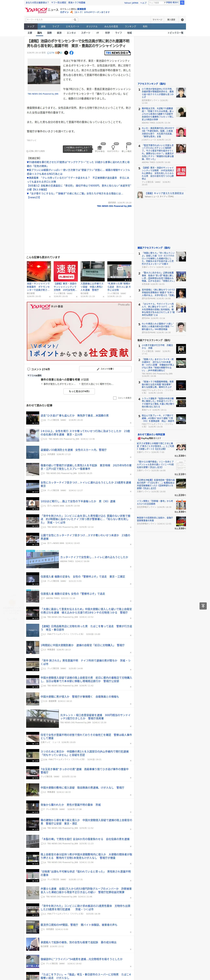Select the 速報 tab in the dark navigation bar
The image size is (210, 980).
[43, 27]
